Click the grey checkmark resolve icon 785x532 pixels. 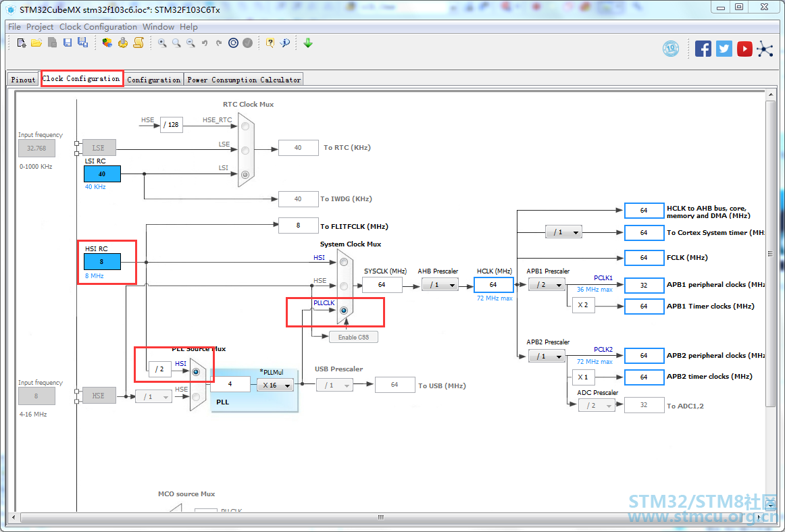tap(247, 43)
